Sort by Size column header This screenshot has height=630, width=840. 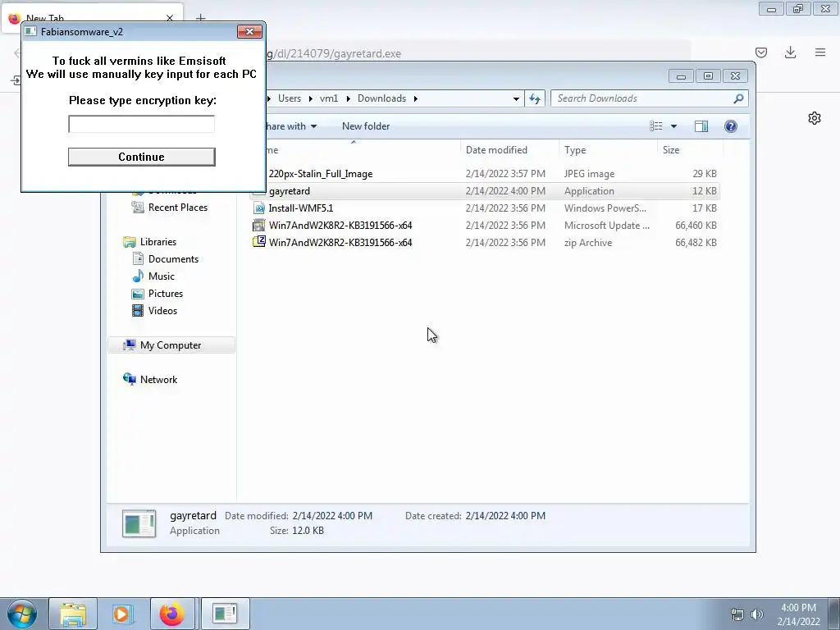coord(671,150)
